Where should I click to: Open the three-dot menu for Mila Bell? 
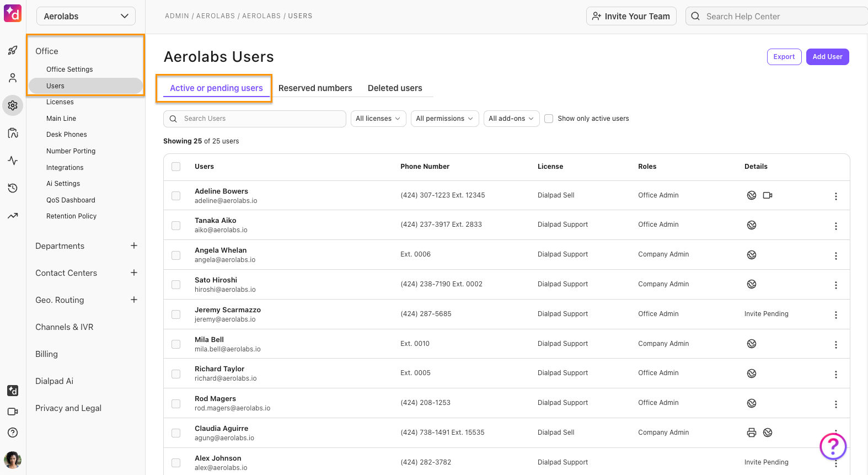click(x=836, y=345)
